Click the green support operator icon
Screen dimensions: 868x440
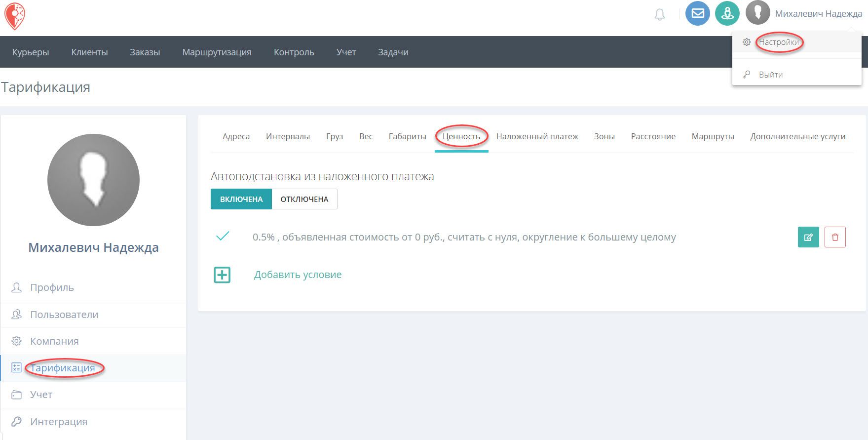tap(727, 13)
